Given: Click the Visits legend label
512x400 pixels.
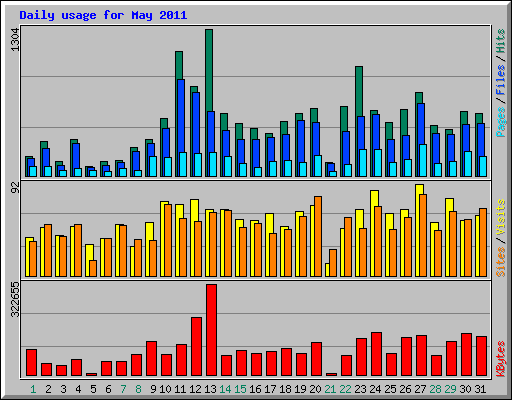Looking at the screenshot, I should [x=500, y=218].
